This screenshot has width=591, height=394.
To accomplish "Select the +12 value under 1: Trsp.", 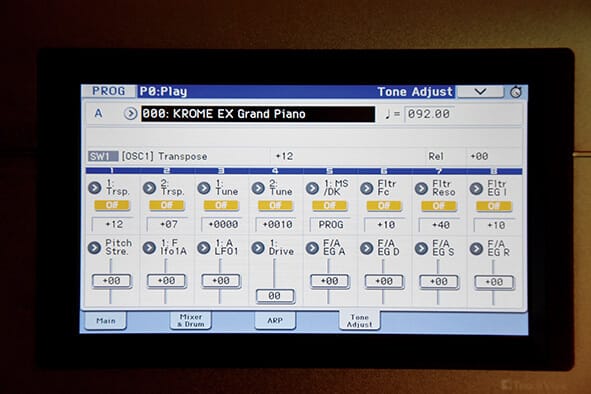I will point(112,225).
